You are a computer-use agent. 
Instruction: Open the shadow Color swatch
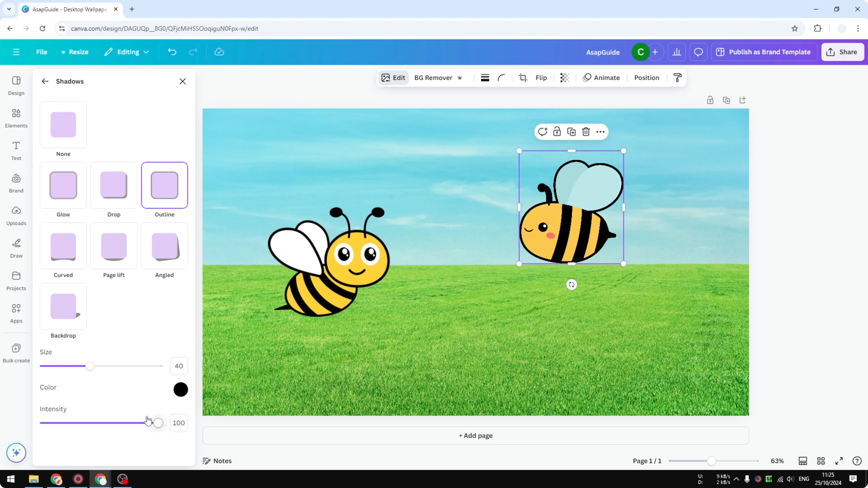(181, 389)
